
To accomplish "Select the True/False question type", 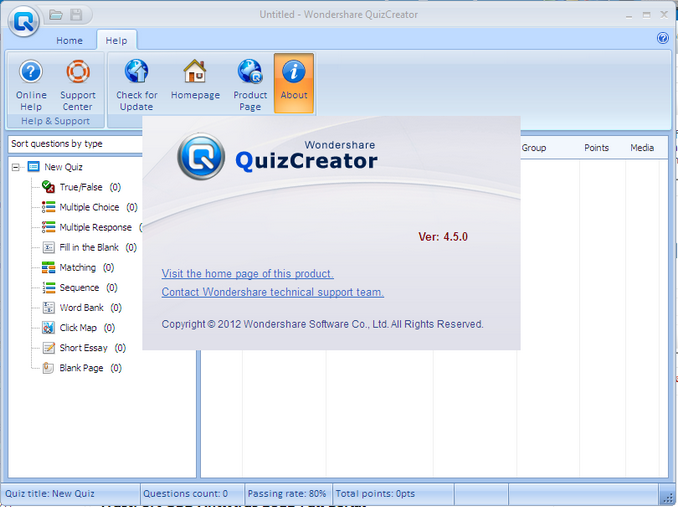I will tap(81, 187).
